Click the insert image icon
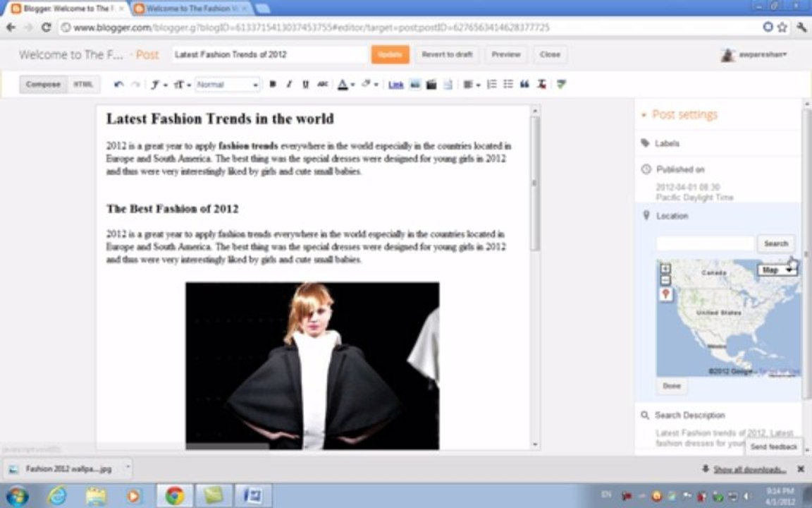 tap(414, 85)
